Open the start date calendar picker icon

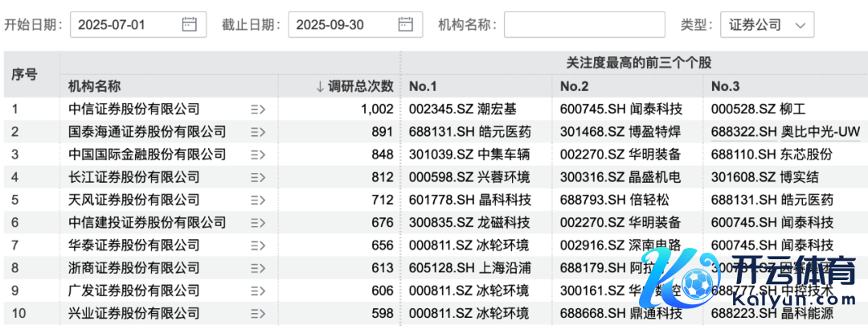(189, 25)
